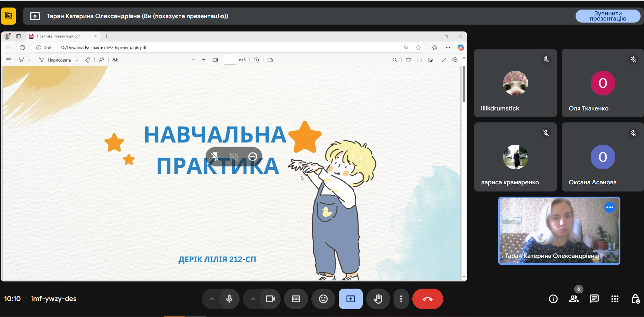The image size is (644, 317).
Task: Toggle microphone mute
Action: point(229,299)
